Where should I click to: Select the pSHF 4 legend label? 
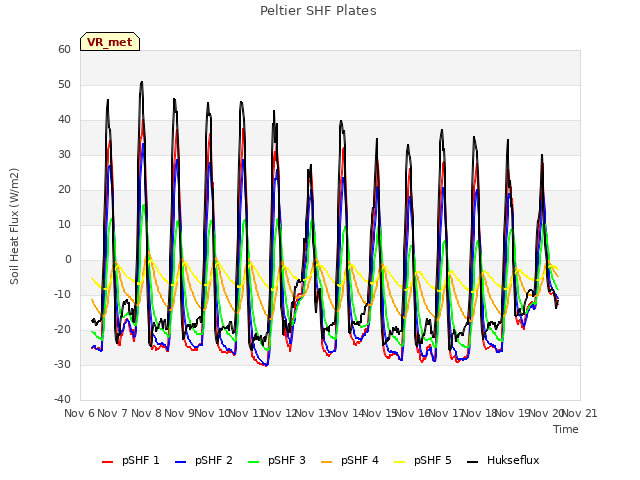pyautogui.click(x=360, y=460)
